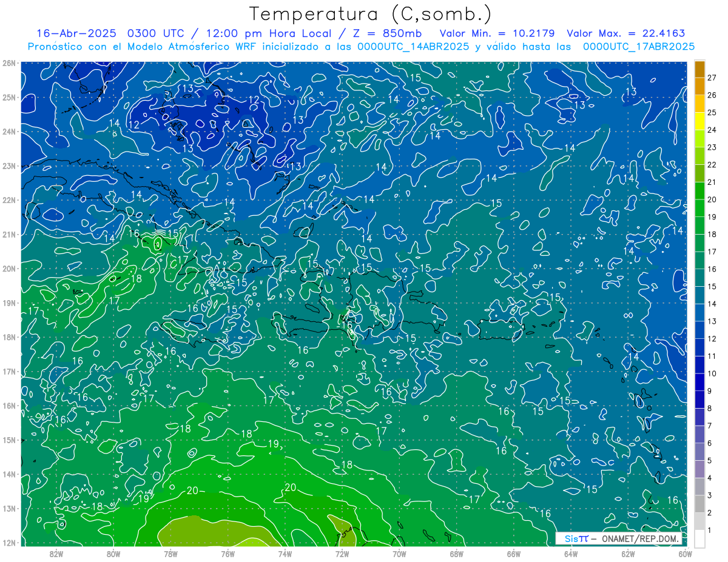Click the "64W" longitude axis label

click(x=571, y=554)
